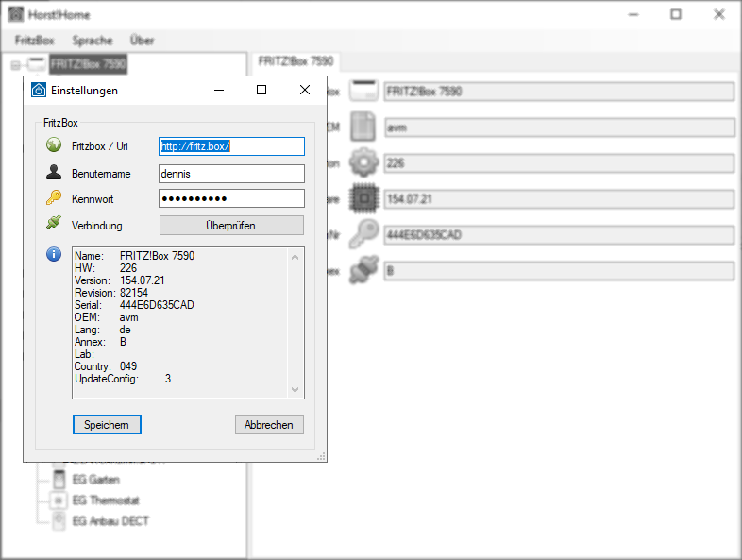Click the green globe icon beside Fritzbox / Uri
This screenshot has width=742, height=560.
coord(54,144)
